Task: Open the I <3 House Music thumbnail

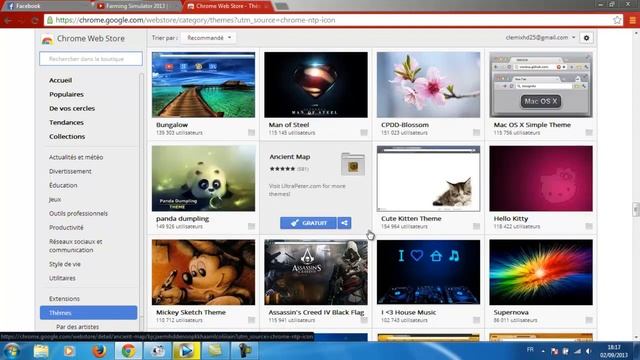Action: [428, 272]
